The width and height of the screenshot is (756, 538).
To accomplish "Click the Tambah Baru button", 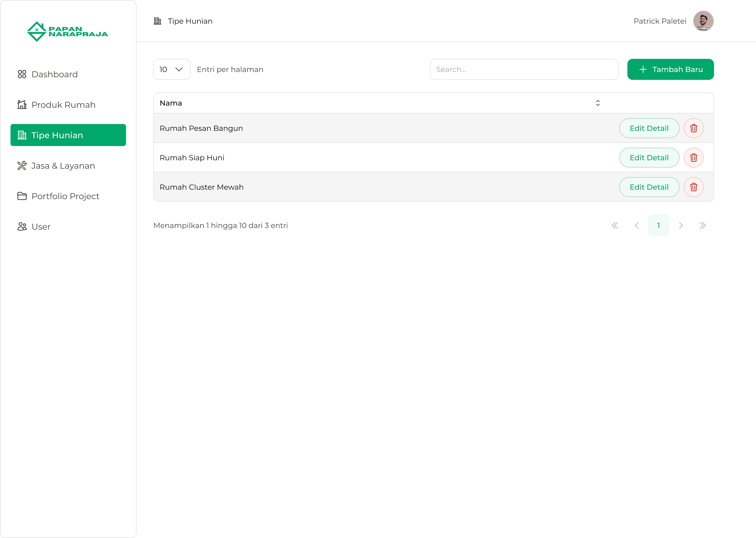I will 670,69.
